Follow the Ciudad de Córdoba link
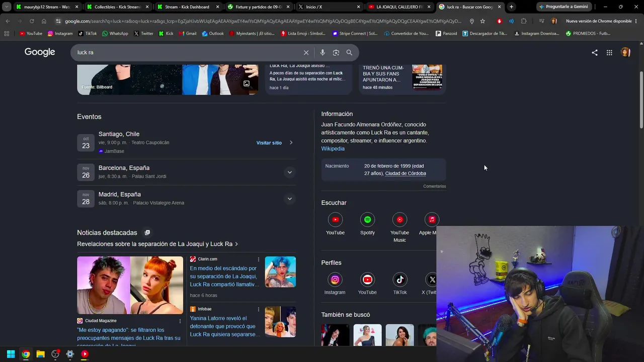The image size is (644, 362). [406, 173]
